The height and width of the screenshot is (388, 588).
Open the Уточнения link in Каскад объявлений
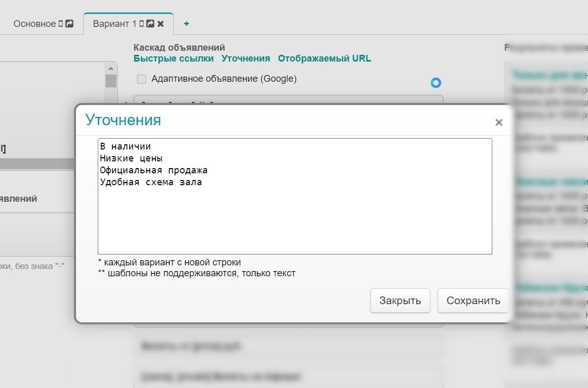tap(246, 58)
